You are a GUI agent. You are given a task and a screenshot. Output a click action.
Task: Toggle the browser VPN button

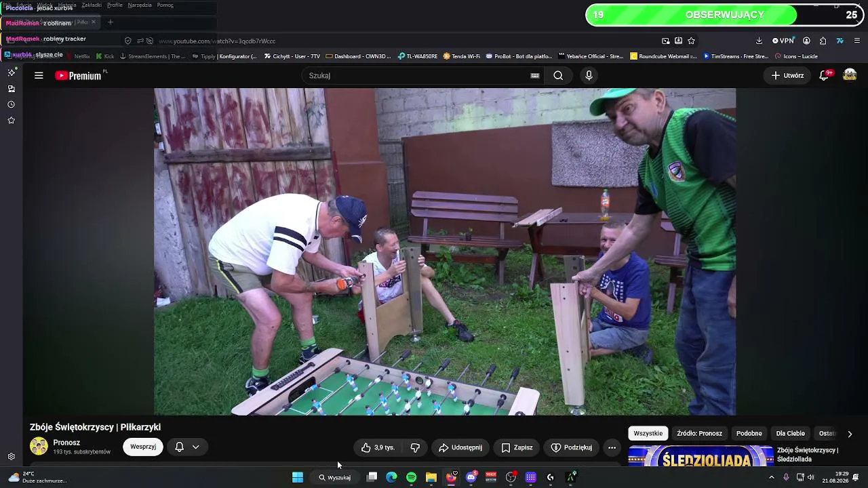(x=783, y=41)
